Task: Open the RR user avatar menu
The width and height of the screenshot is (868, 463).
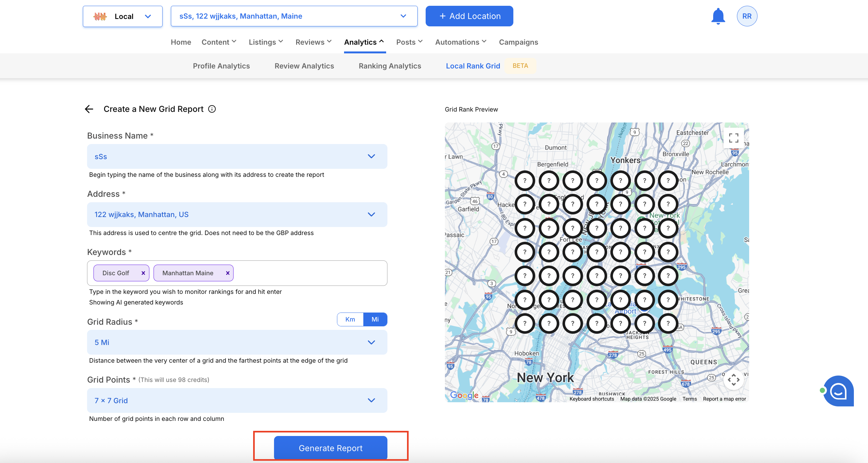Action: (747, 16)
